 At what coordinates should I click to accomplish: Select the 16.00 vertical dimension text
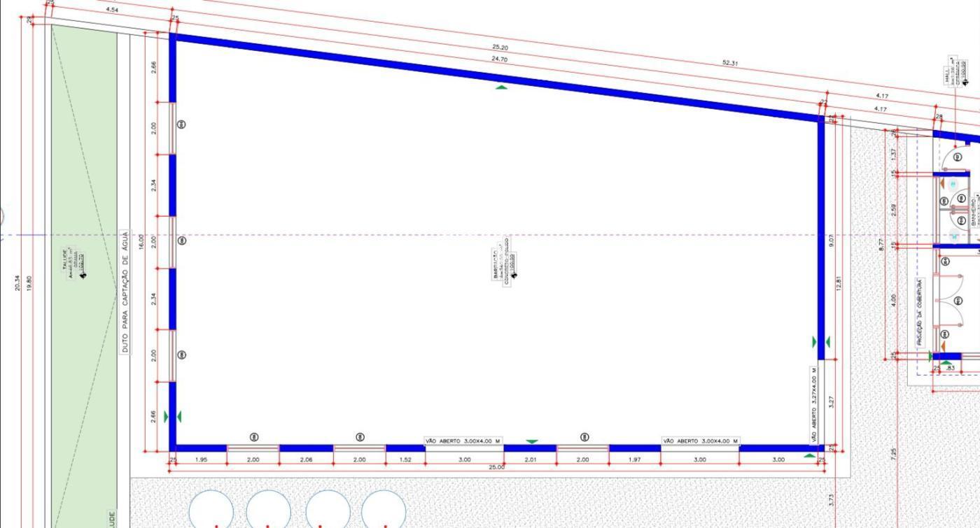click(142, 243)
